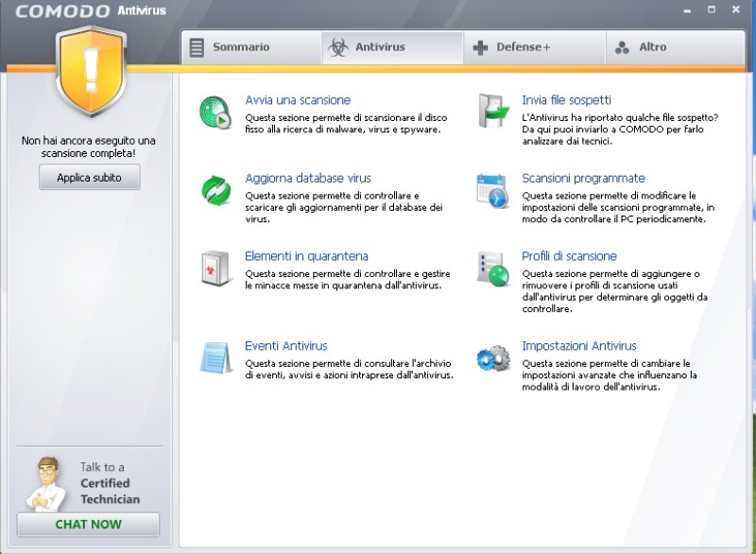Click the blue gears settings icon
The image size is (756, 554).
492,357
